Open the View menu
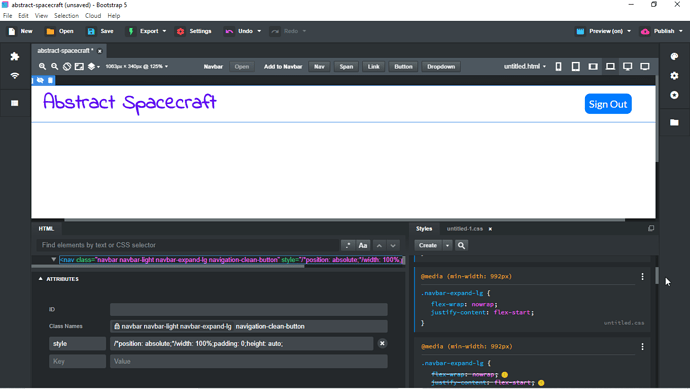Screen dimensions: 690x389 click(41, 16)
